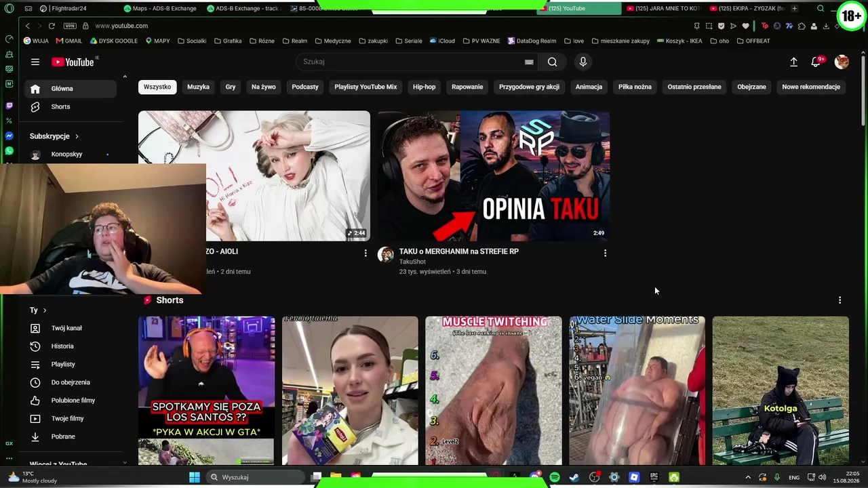Expand the Ty section chevron

(45, 310)
